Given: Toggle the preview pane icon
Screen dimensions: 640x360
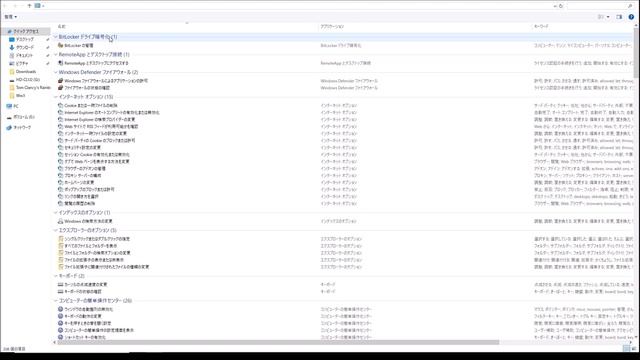Looking at the screenshot, I should pyautogui.click(x=619, y=17).
